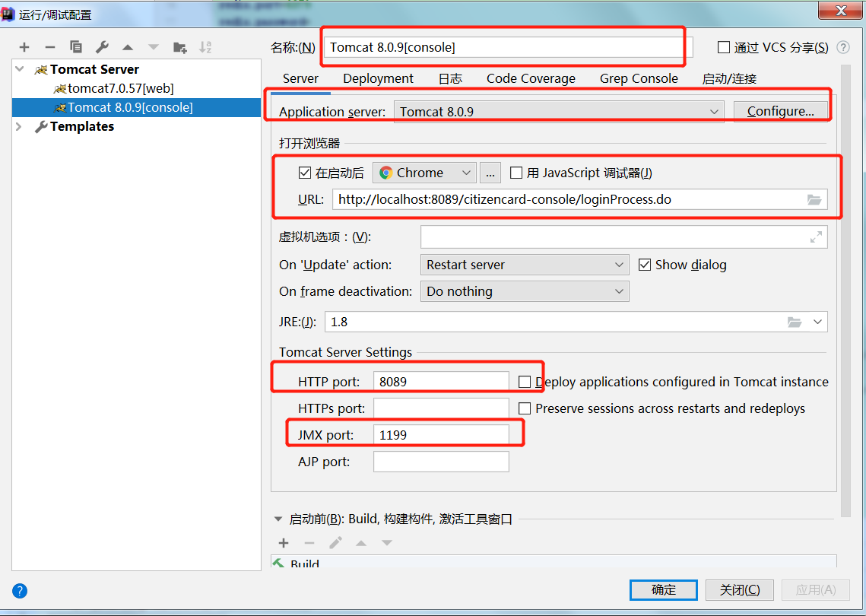The height and width of the screenshot is (616, 866).
Task: Open the On 'Update' action dropdown
Action: click(525, 265)
